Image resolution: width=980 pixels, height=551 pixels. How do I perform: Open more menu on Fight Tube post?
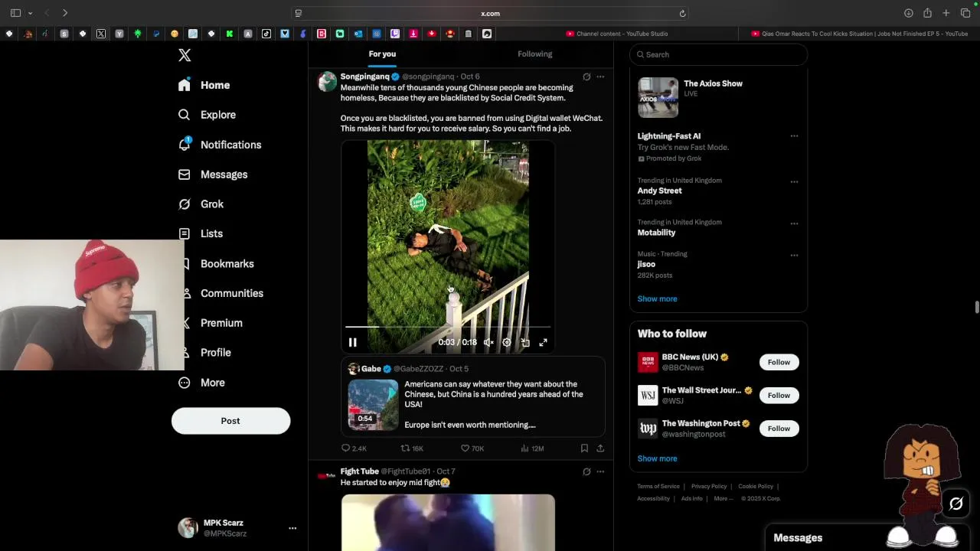tap(600, 471)
